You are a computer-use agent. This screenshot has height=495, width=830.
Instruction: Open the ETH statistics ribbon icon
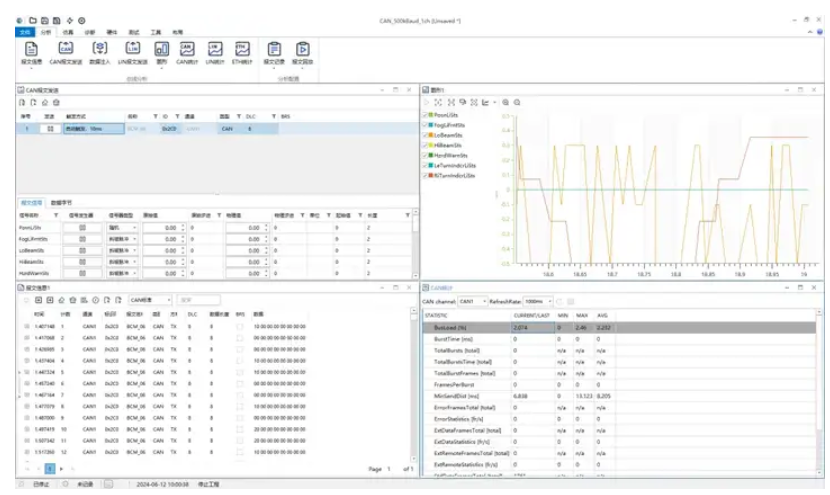pyautogui.click(x=242, y=50)
